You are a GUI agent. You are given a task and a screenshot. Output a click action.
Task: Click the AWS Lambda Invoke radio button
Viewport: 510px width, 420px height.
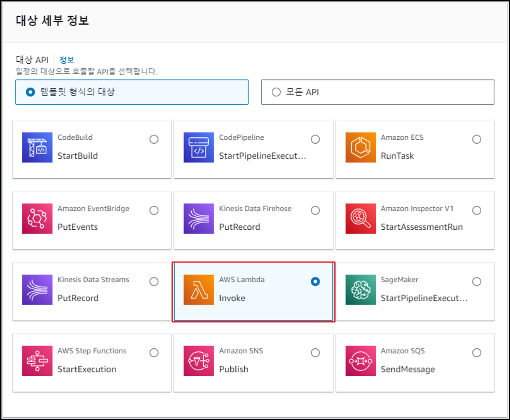[x=315, y=282]
